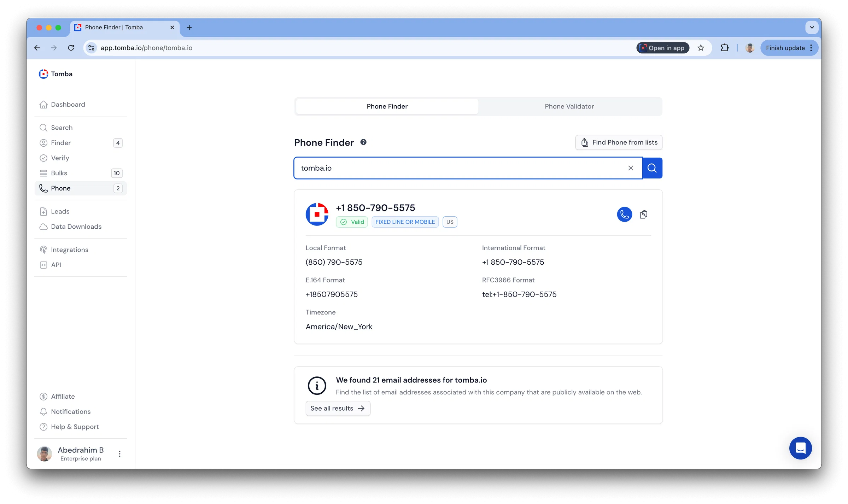The image size is (848, 504).
Task: Click the Leads document icon
Action: (43, 211)
